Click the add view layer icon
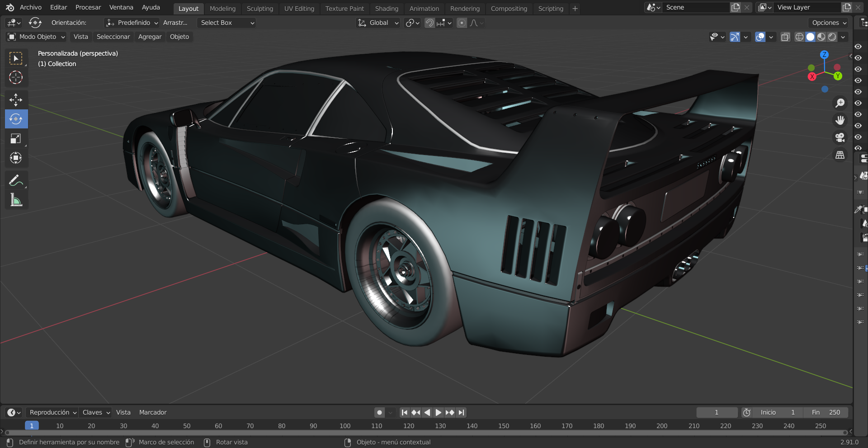The width and height of the screenshot is (868, 448). [847, 7]
